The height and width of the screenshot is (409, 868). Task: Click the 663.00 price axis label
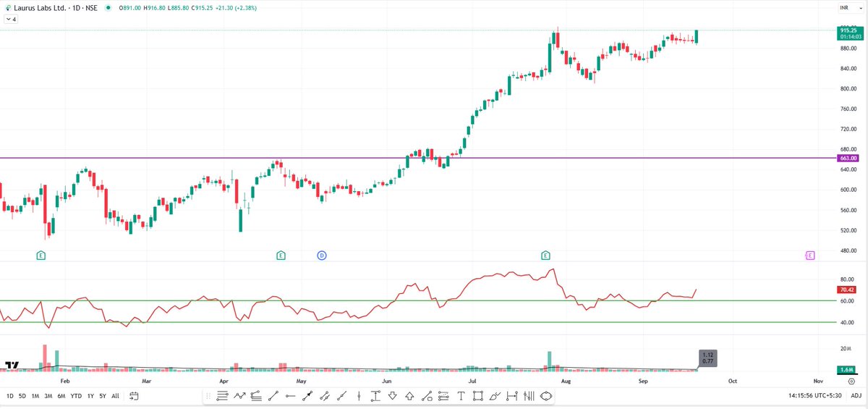coord(848,158)
